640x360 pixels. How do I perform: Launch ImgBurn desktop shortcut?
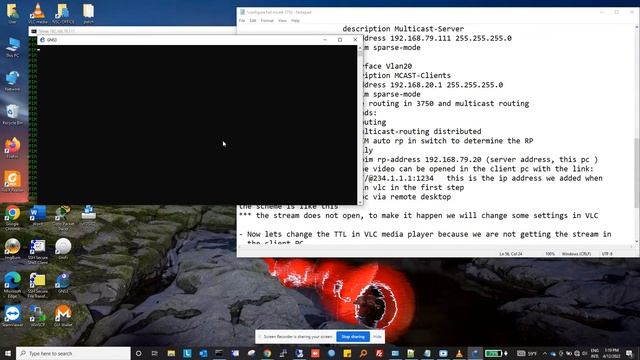click(x=12, y=249)
